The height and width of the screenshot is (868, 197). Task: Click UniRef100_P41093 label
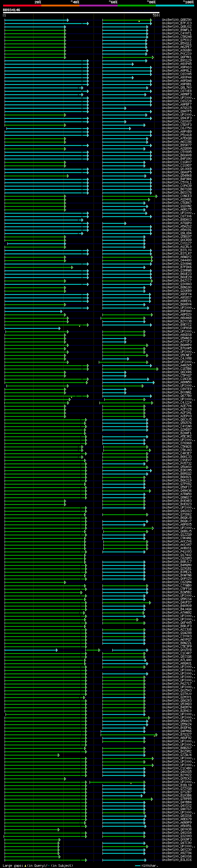(x=177, y=552)
